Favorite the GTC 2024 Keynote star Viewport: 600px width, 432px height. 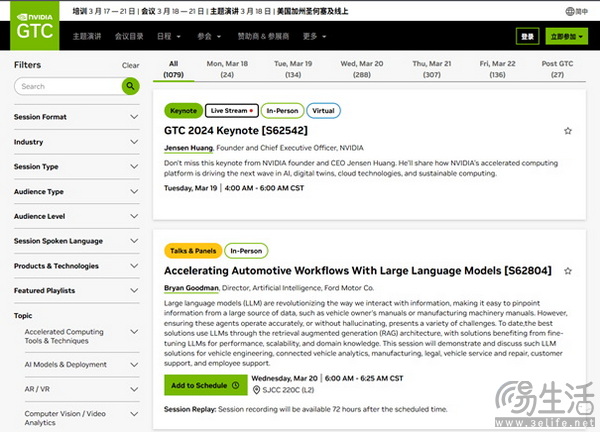coord(568,131)
